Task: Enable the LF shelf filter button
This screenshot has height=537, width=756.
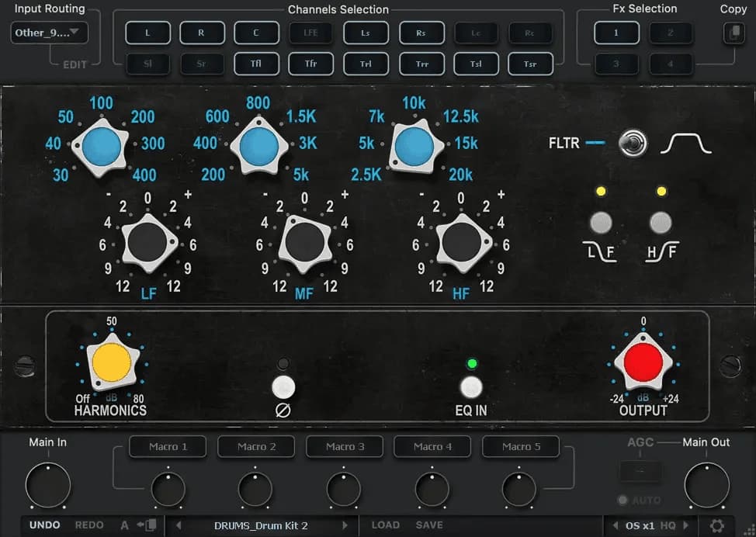Action: tap(600, 223)
